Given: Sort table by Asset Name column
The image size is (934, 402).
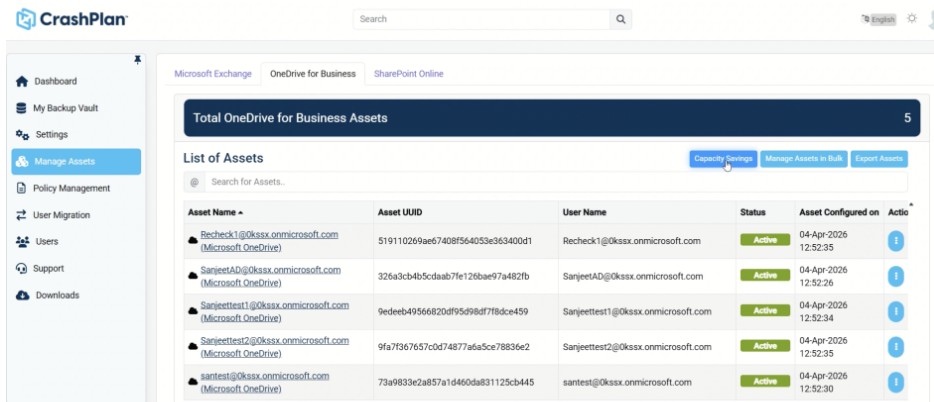Looking at the screenshot, I should coord(215,212).
